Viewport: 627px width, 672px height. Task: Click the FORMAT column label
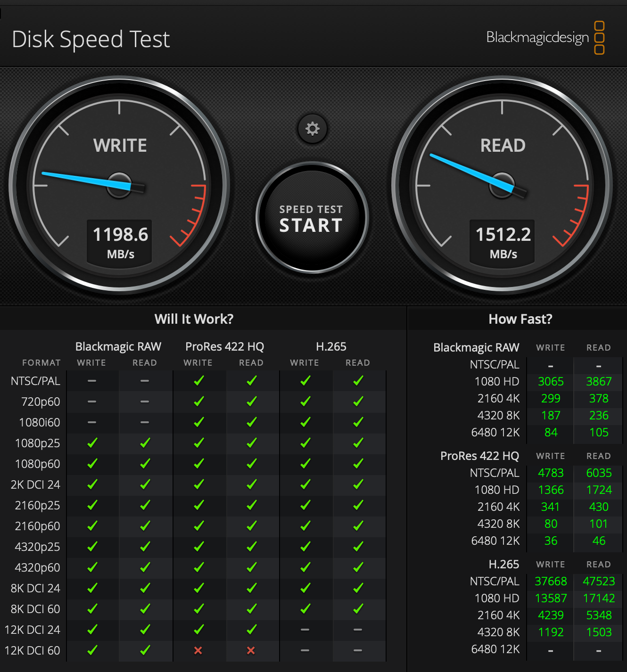click(41, 363)
